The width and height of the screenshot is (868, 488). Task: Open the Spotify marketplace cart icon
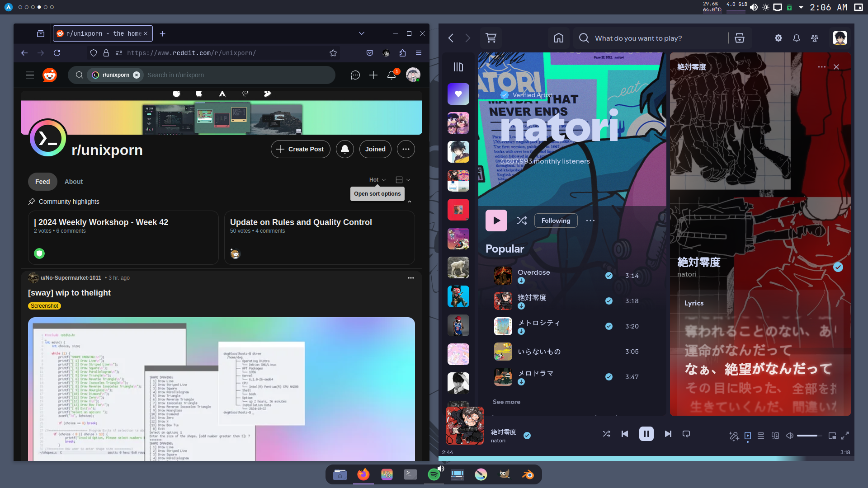(491, 38)
